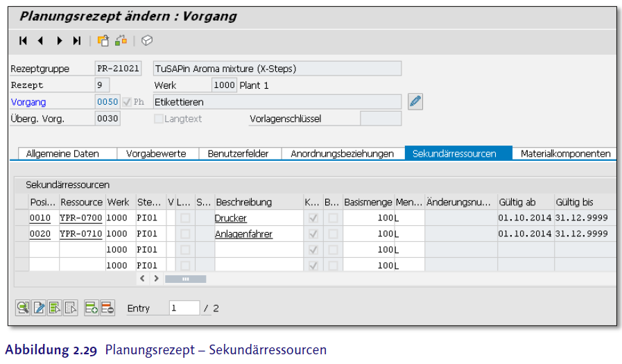Go to next operation arrow
Screen dimensions: 622x364
(x=59, y=41)
